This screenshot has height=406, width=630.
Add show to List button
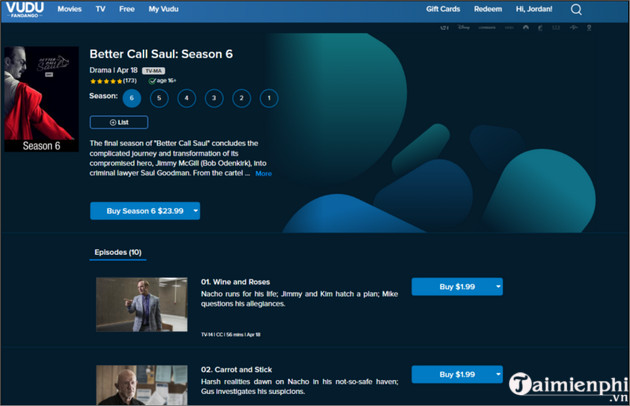(119, 122)
